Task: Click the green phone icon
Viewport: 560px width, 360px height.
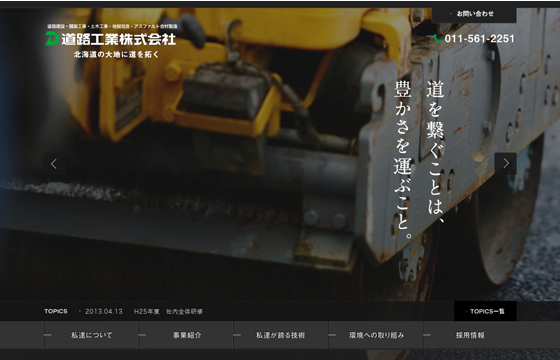Action: click(x=438, y=39)
